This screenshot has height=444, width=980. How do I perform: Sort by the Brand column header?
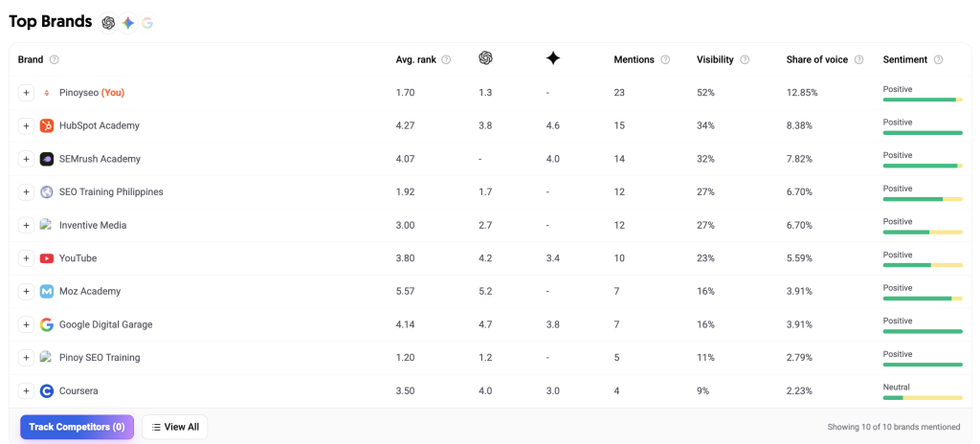pos(31,60)
